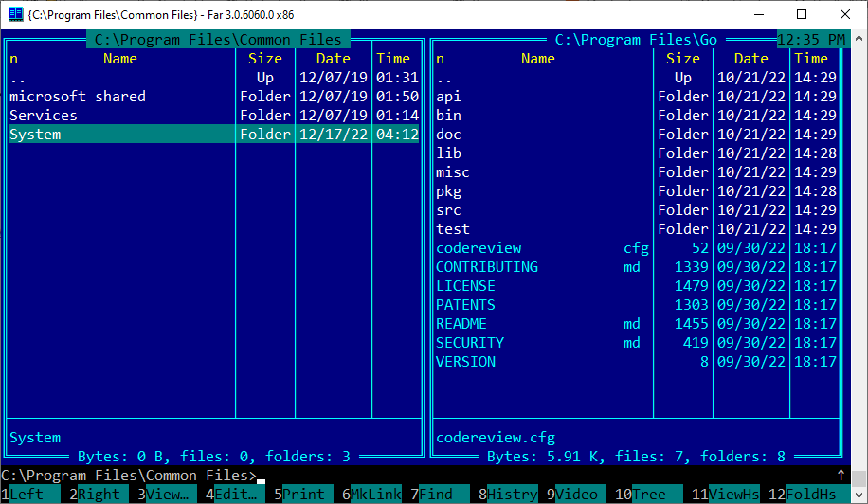Select the CONTRIBUTING md file

point(636,266)
